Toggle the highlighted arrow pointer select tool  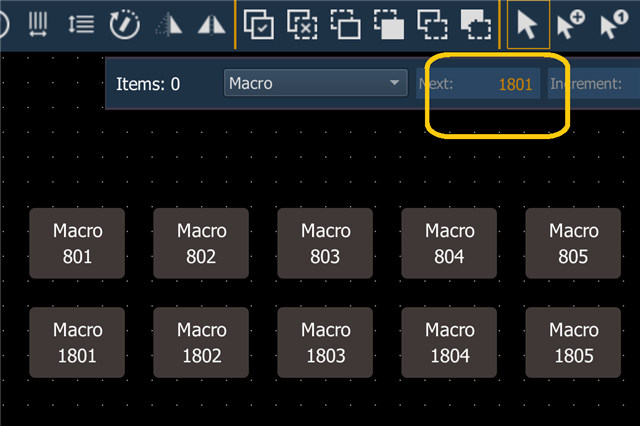[x=527, y=25]
